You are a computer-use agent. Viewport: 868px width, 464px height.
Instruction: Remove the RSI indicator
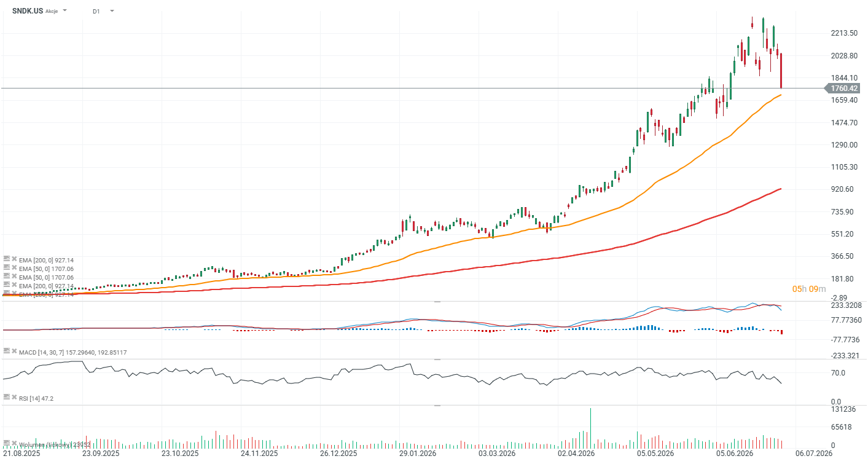(14, 398)
